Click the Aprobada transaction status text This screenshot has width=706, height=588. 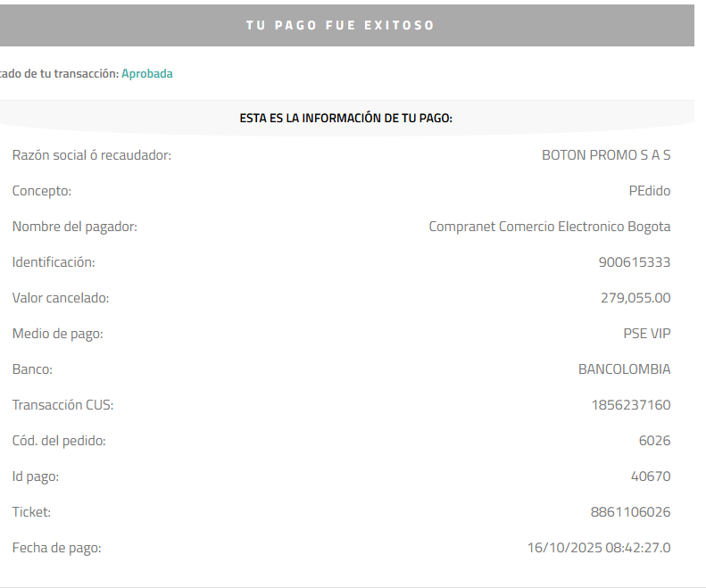[x=146, y=73]
